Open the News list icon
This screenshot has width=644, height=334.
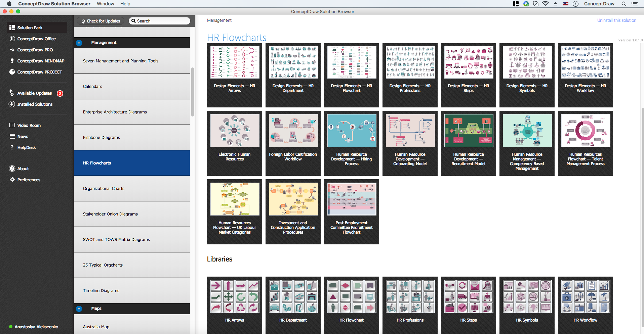(12, 136)
